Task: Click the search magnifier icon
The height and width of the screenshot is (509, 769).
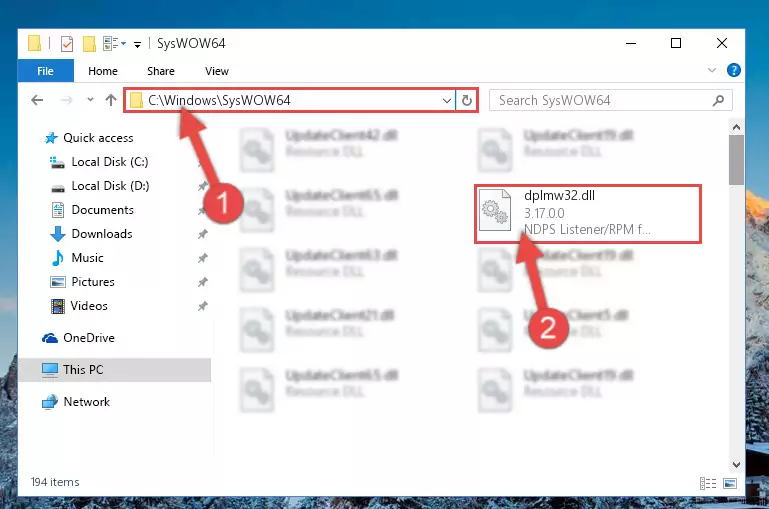Action: pos(718,101)
